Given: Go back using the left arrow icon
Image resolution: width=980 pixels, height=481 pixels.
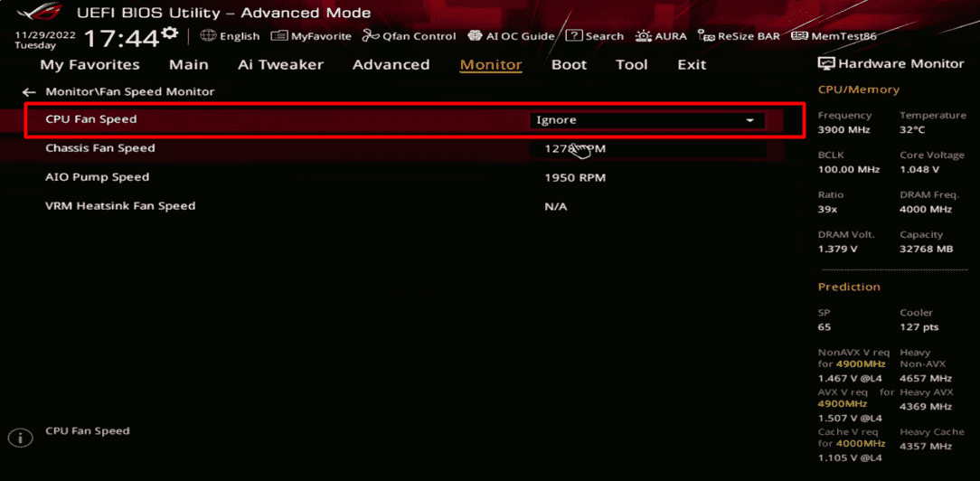Looking at the screenshot, I should pos(29,92).
